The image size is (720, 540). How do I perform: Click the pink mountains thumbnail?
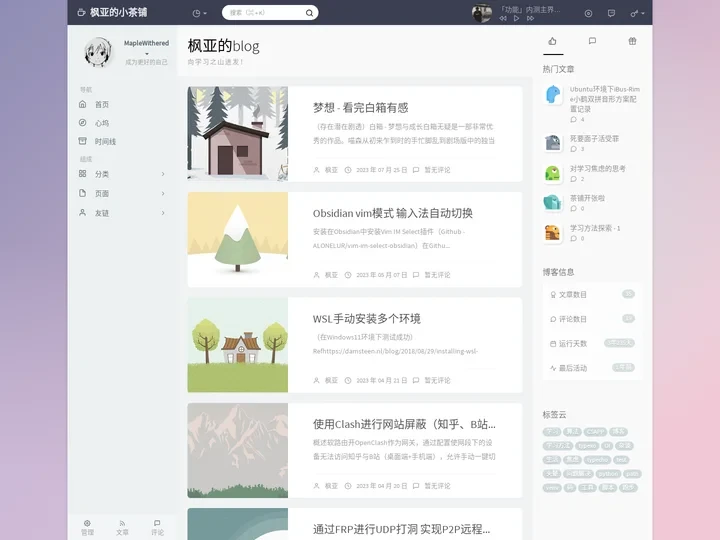pos(237,450)
